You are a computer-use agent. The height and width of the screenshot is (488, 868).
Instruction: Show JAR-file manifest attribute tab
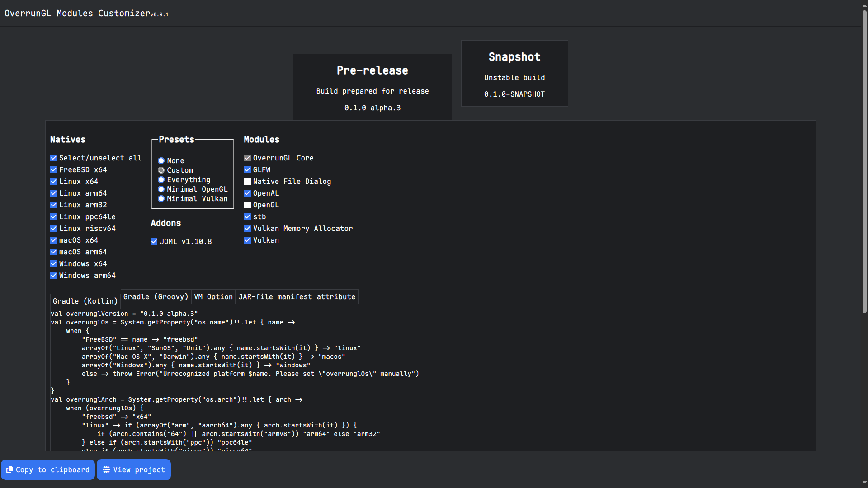tap(297, 297)
